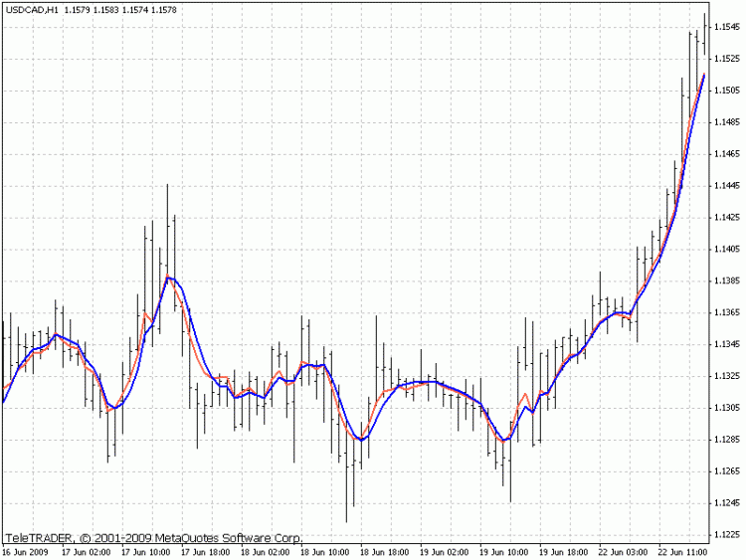Image resolution: width=746 pixels, height=560 pixels.
Task: Select the 1.1505 price axis label
Action: [x=727, y=91]
